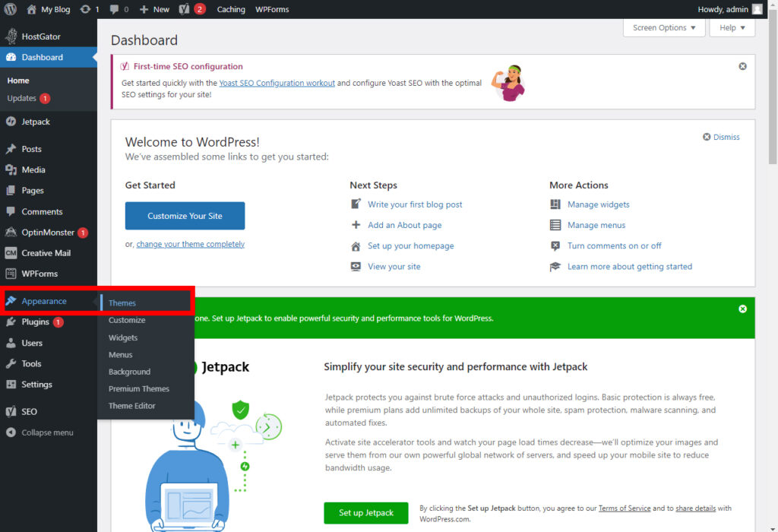The height and width of the screenshot is (532, 778).
Task: Select Background in Appearance submenu
Action: click(x=129, y=372)
